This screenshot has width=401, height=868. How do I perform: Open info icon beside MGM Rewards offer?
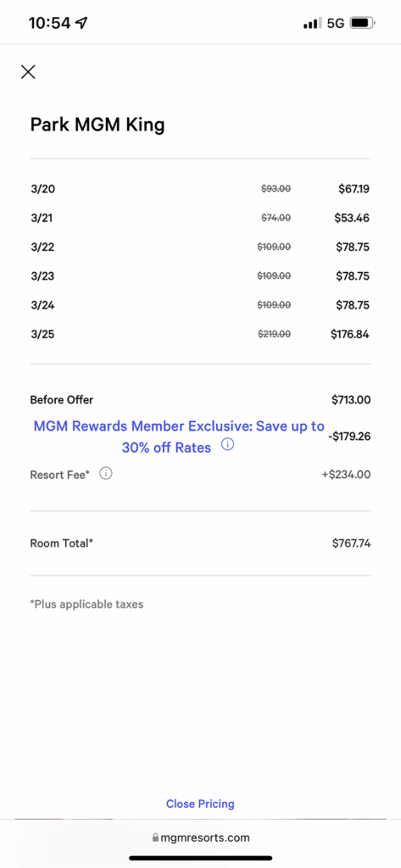227,444
